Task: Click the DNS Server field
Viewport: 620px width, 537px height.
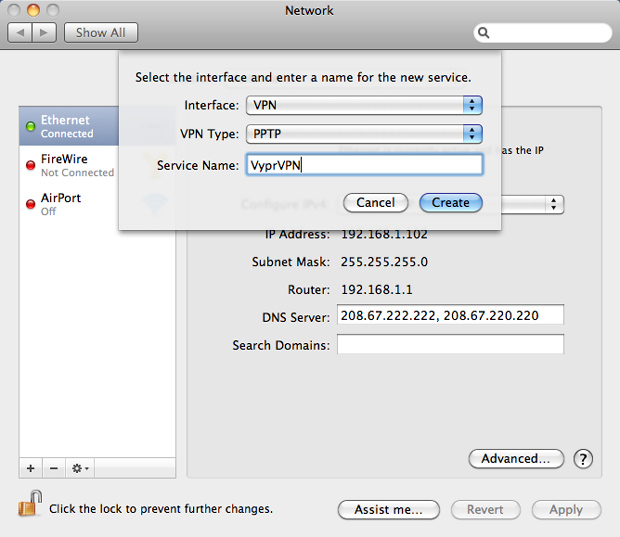Action: pos(450,315)
